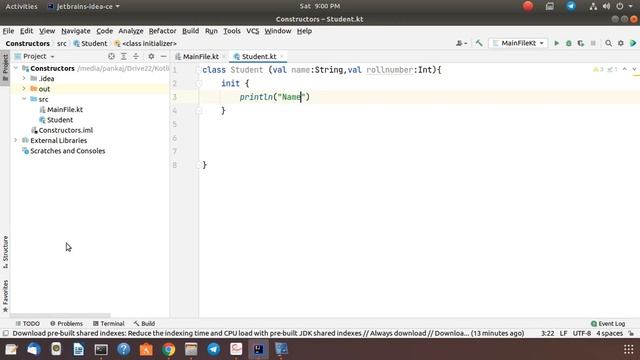Click 4 spaces indent setting
640x360 pixels.
point(609,333)
